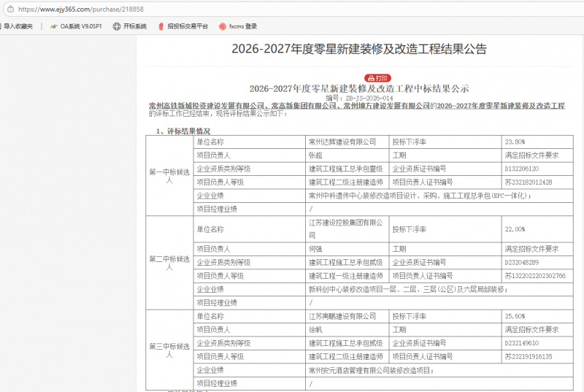Image resolution: width=584 pixels, height=392 pixels.
Task: Click the fxcms 登录 red circle icon
Action: point(223,26)
